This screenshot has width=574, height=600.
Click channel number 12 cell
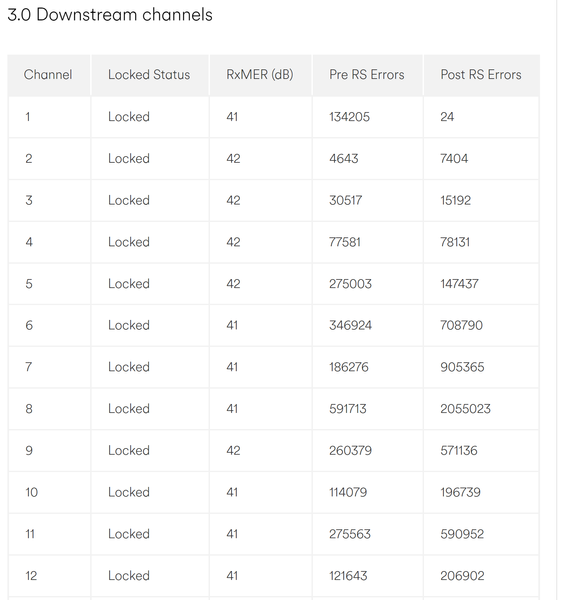[31, 576]
